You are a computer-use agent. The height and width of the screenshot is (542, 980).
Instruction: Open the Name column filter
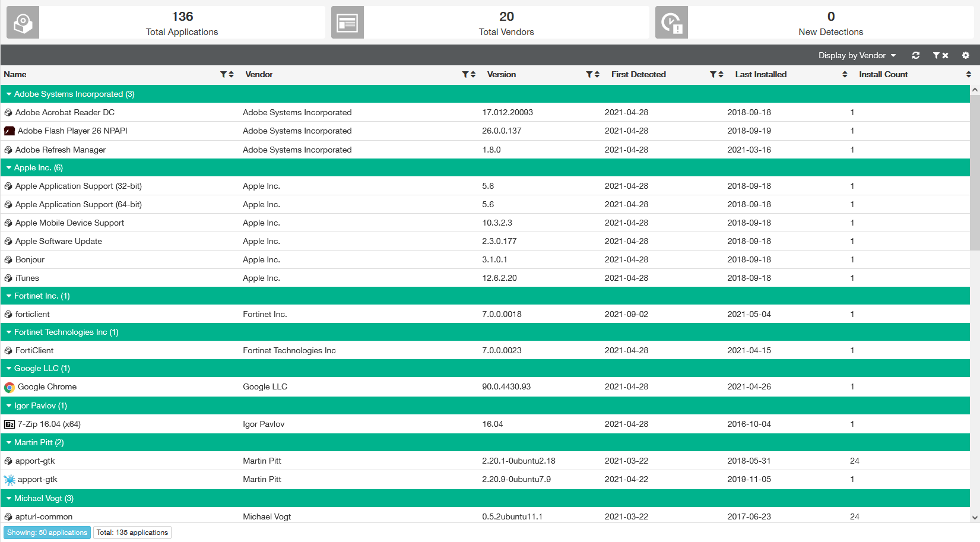(x=223, y=74)
